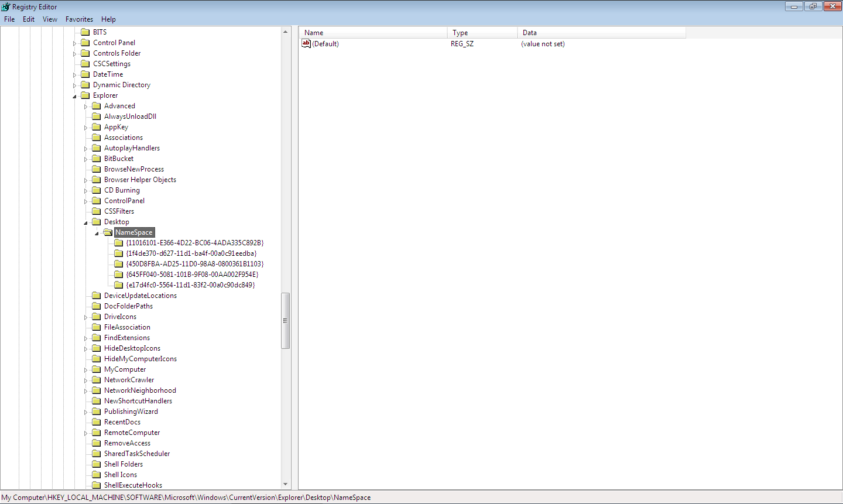Click the BITS folder icon

(85, 32)
